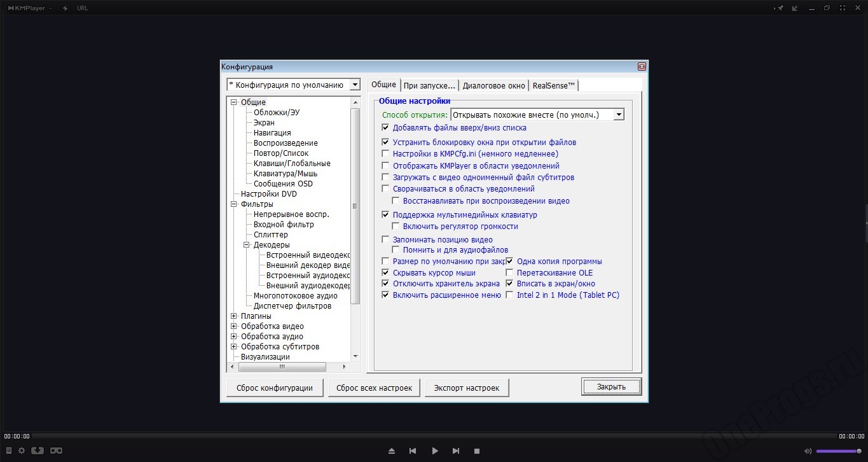Open the KMPlayer main menu logo
This screenshot has height=462, width=868.
[30, 8]
